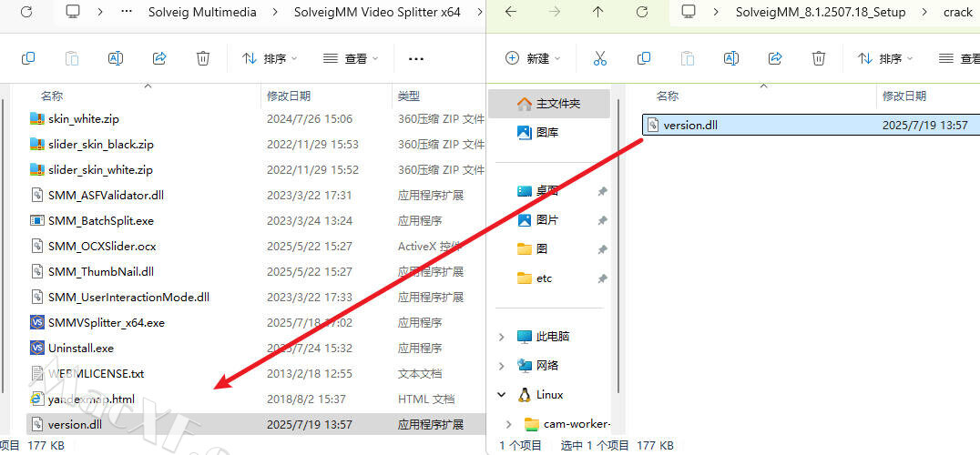Sort by 类型 column in left window
This screenshot has width=980, height=455.
(409, 96)
